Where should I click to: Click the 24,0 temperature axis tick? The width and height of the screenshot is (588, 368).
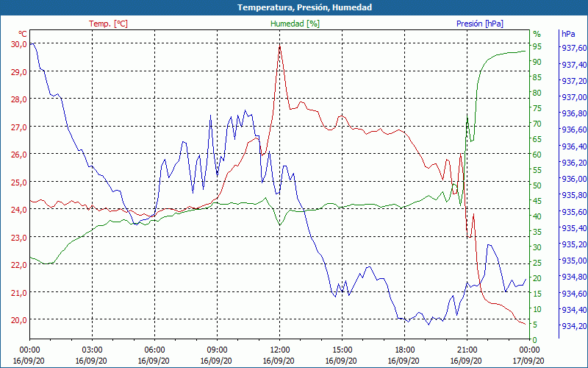[x=19, y=210]
